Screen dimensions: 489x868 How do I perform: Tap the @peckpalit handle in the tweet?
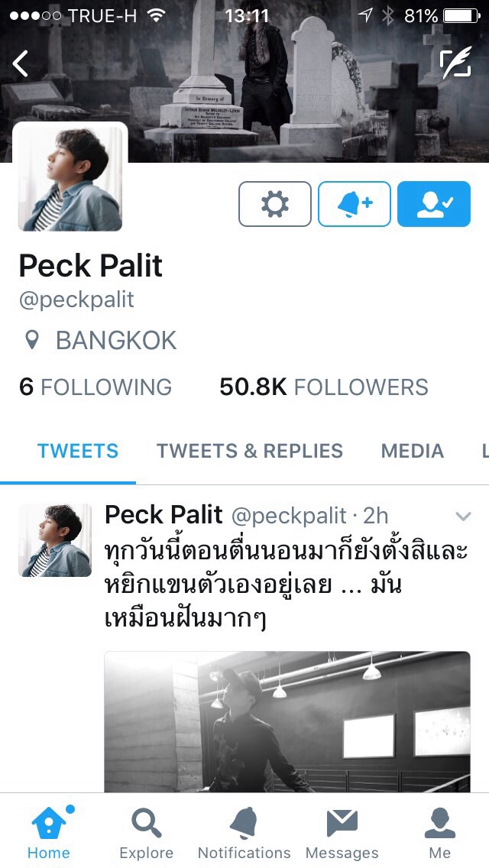[x=289, y=516]
